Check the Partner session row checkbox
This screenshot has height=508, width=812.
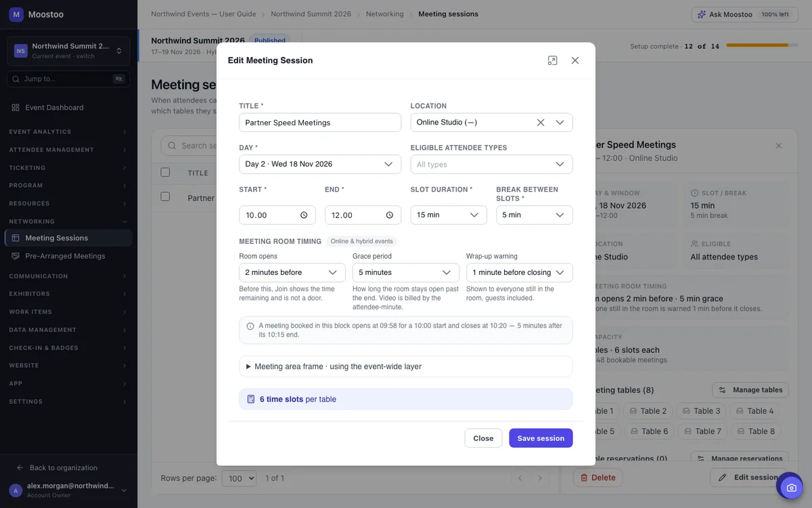click(x=165, y=197)
